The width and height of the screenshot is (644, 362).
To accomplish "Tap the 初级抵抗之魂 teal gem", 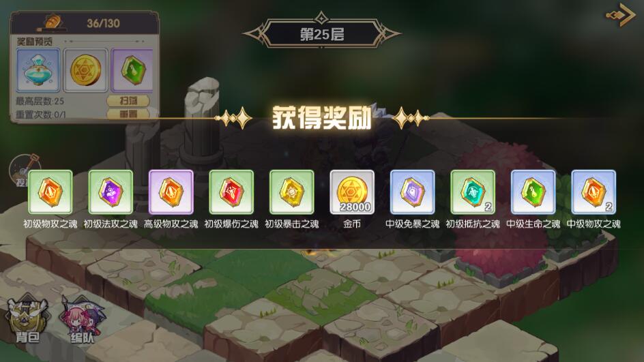I will 473,192.
